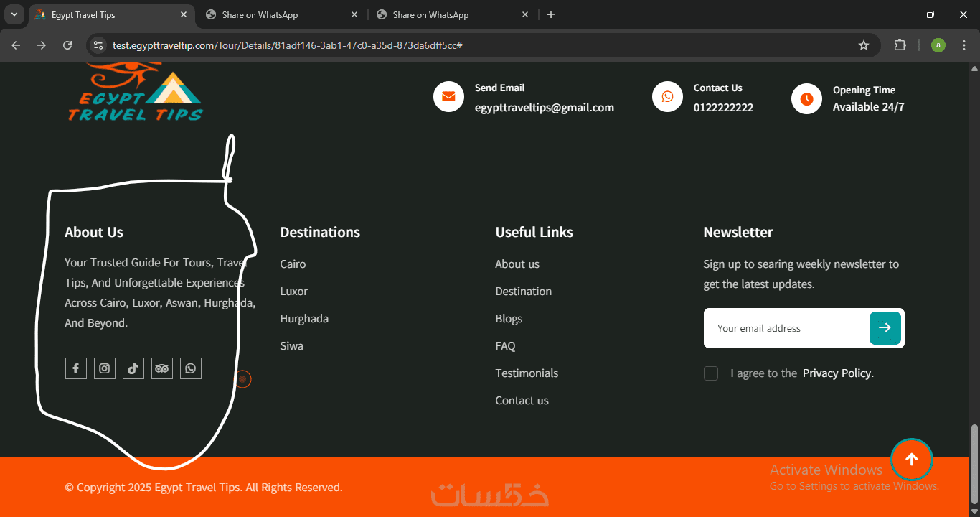Screen dimensions: 980x517
Task: Open the TikTok social icon
Action: click(133, 368)
